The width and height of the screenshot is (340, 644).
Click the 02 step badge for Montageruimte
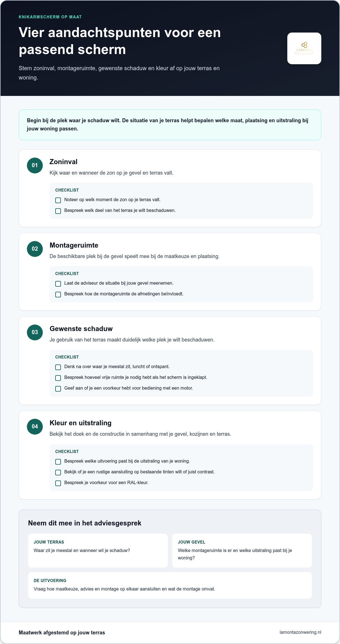tap(35, 249)
